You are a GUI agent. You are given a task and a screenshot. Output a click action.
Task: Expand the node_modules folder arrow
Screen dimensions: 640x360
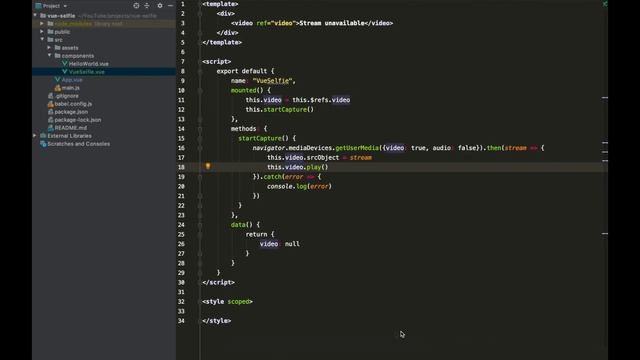(42, 24)
